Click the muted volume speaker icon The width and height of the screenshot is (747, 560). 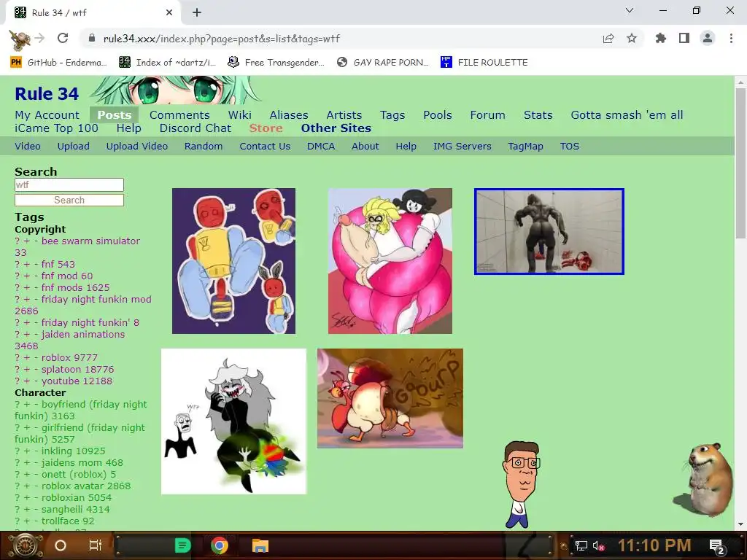click(x=598, y=545)
